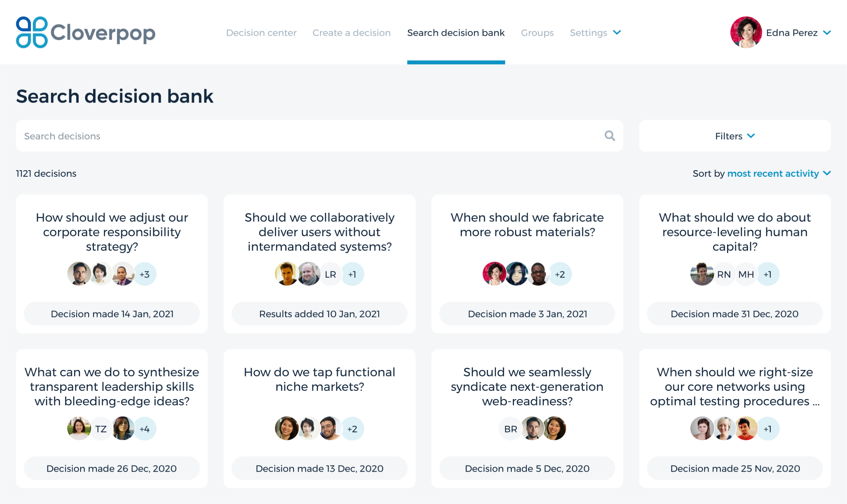Click the Decision made 3 Jan, 2021 label
This screenshot has width=847, height=504.
(527, 314)
